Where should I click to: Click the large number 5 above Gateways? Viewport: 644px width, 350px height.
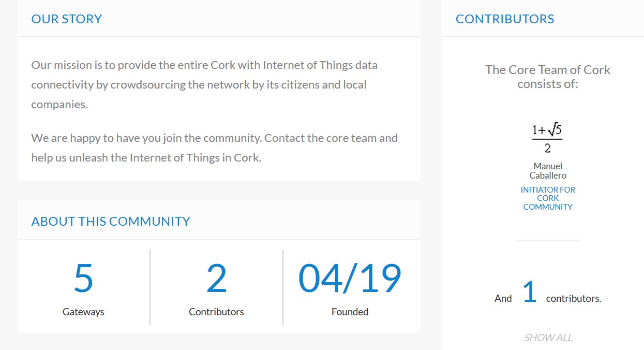pyautogui.click(x=83, y=279)
